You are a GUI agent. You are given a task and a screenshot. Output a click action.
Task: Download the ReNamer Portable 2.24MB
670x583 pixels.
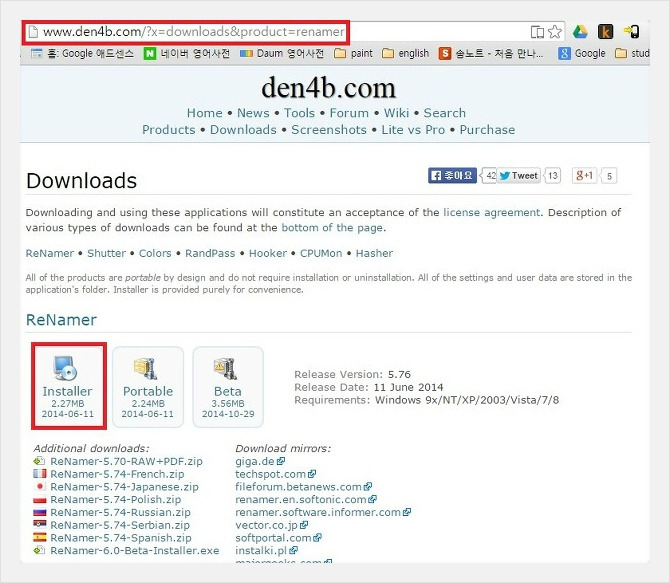[148, 386]
